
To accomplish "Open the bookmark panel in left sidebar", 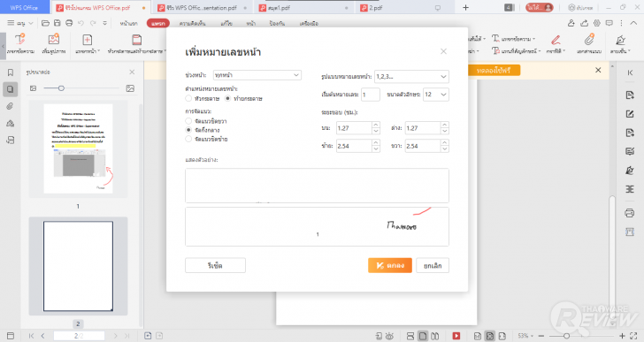I will click(11, 72).
